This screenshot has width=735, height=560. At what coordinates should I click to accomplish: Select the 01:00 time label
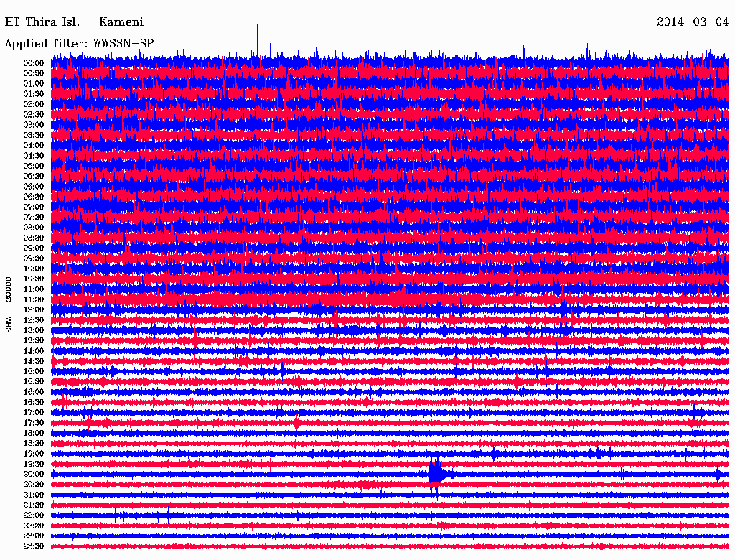tap(34, 83)
